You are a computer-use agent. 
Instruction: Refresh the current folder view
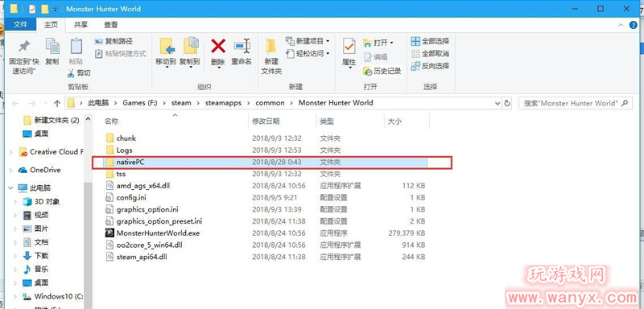coord(507,103)
